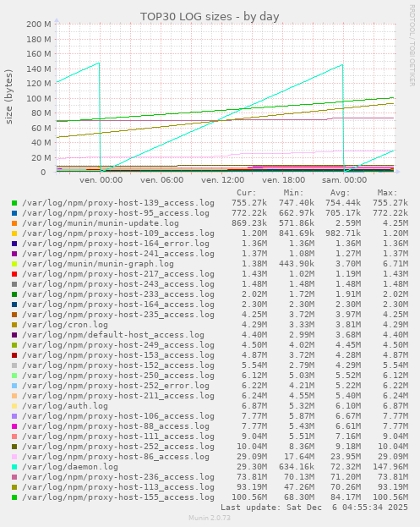Select /var/log/npm/proxy-host-95_access.log legend label
The height and width of the screenshot is (527, 420).
pos(116,213)
